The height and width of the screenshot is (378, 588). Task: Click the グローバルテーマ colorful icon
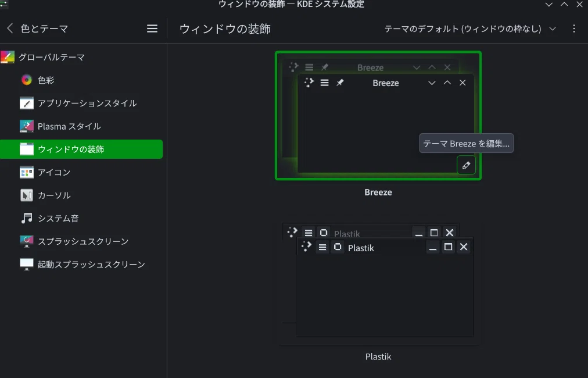tap(8, 57)
